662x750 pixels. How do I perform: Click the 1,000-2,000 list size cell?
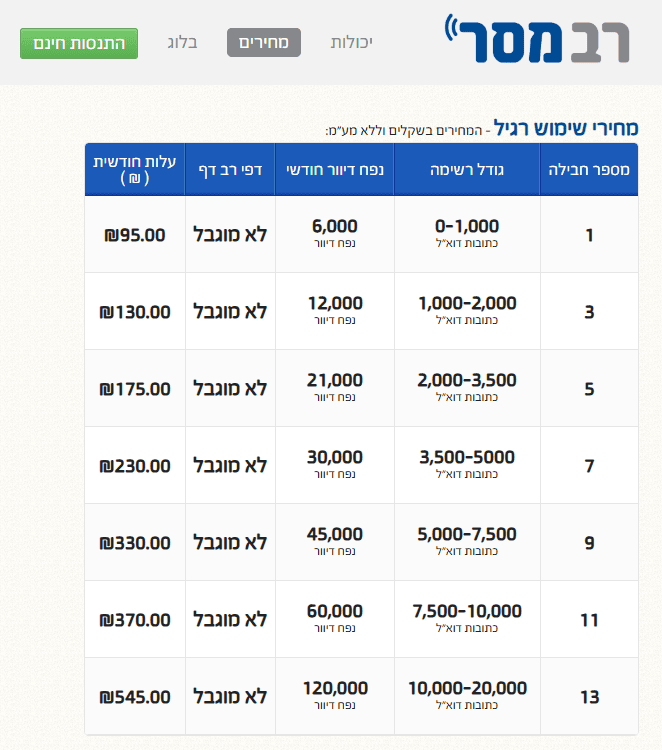(x=467, y=311)
